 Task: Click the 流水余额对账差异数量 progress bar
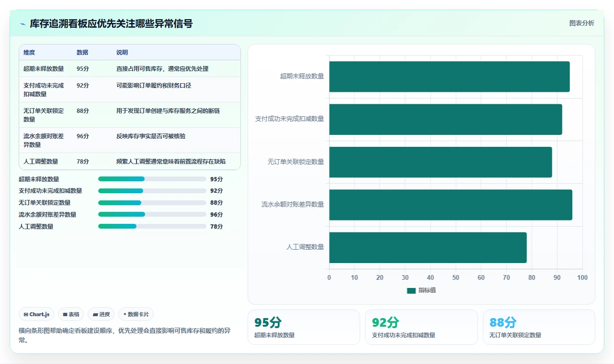[x=152, y=215]
